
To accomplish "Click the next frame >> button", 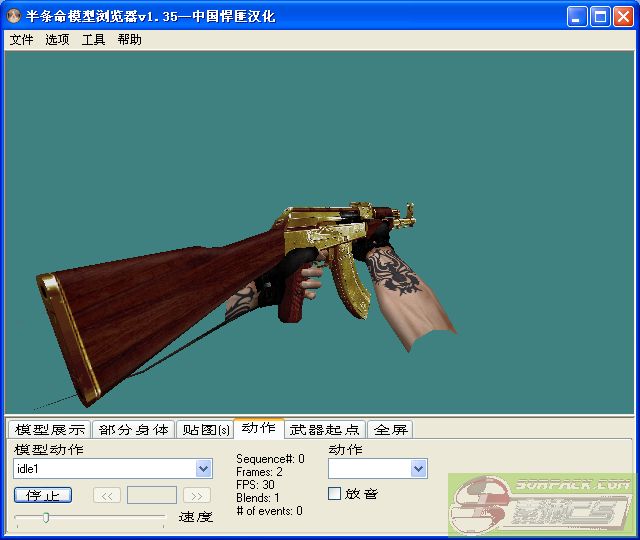I will pyautogui.click(x=197, y=496).
